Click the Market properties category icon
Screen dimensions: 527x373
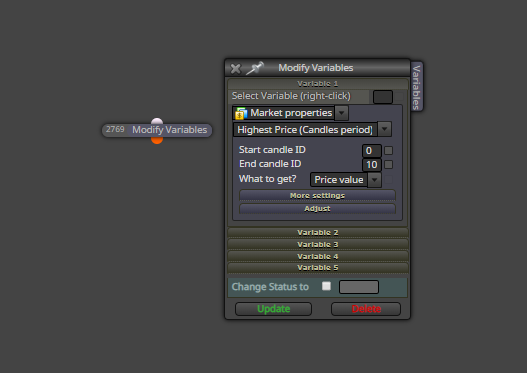coord(241,113)
